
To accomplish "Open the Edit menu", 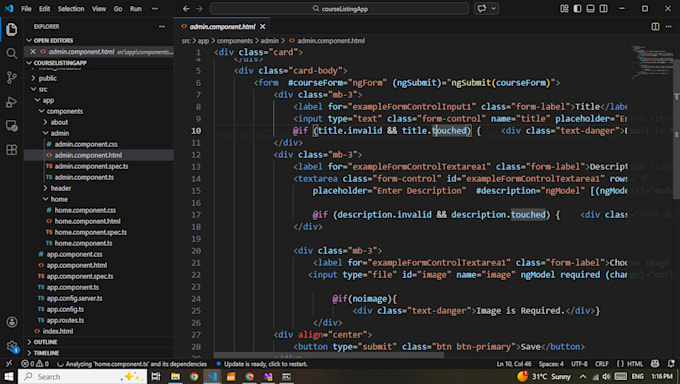I will click(x=44, y=9).
